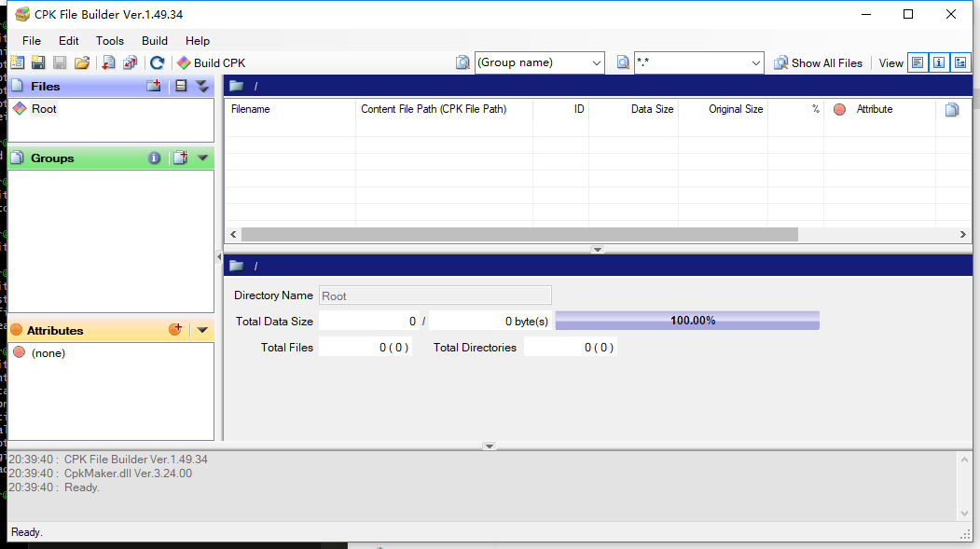Open the Edit menu
This screenshot has width=980, height=549.
point(69,41)
